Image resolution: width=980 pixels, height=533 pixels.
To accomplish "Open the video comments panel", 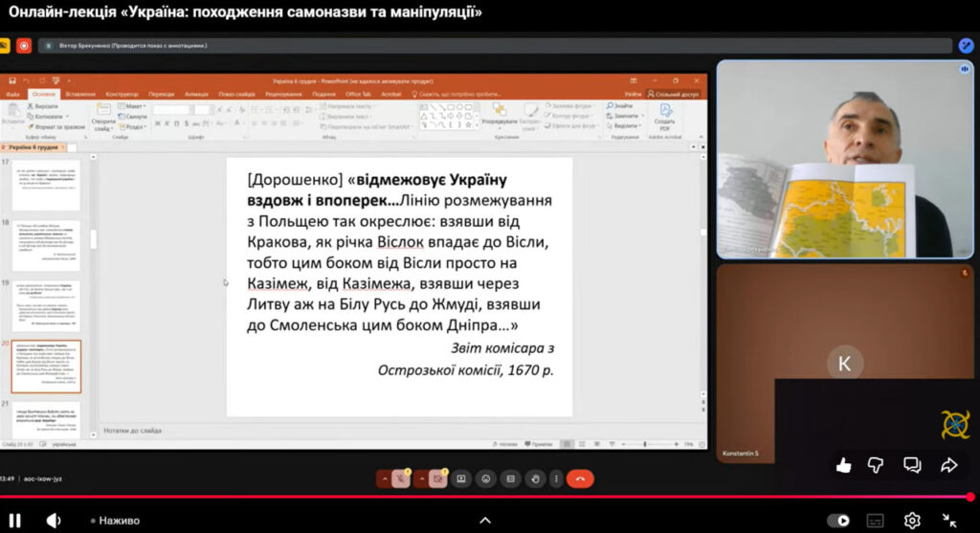I will (x=912, y=465).
